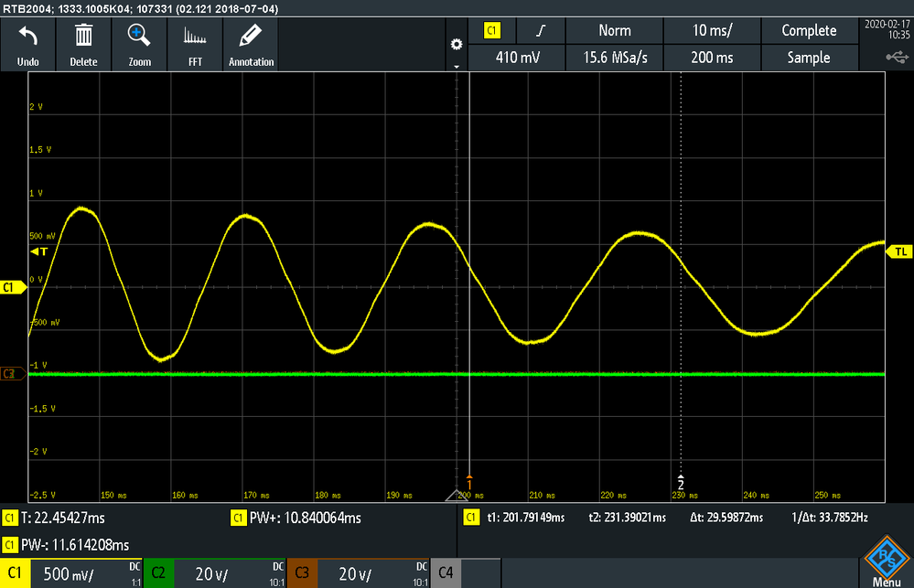The image size is (914, 588).
Task: Adjust the 10 ms/ timebase setting
Action: [x=712, y=31]
